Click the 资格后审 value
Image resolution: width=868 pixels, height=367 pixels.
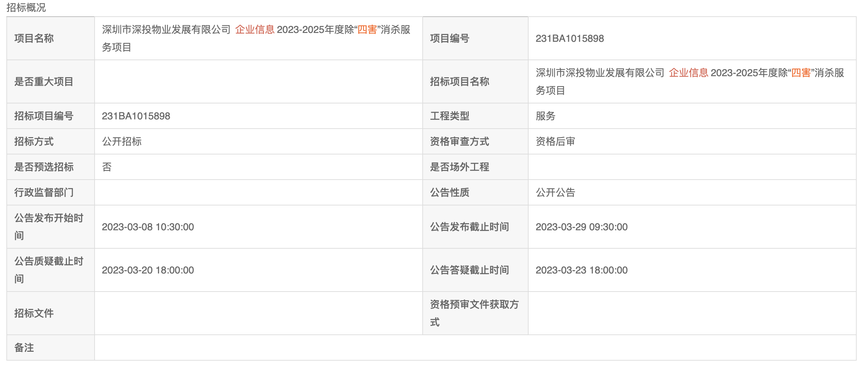click(556, 141)
